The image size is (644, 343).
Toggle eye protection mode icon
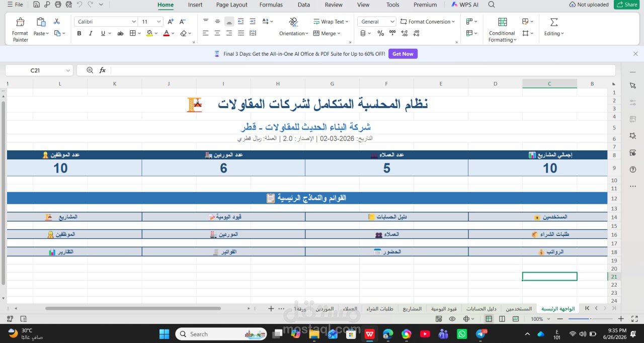[452, 319]
